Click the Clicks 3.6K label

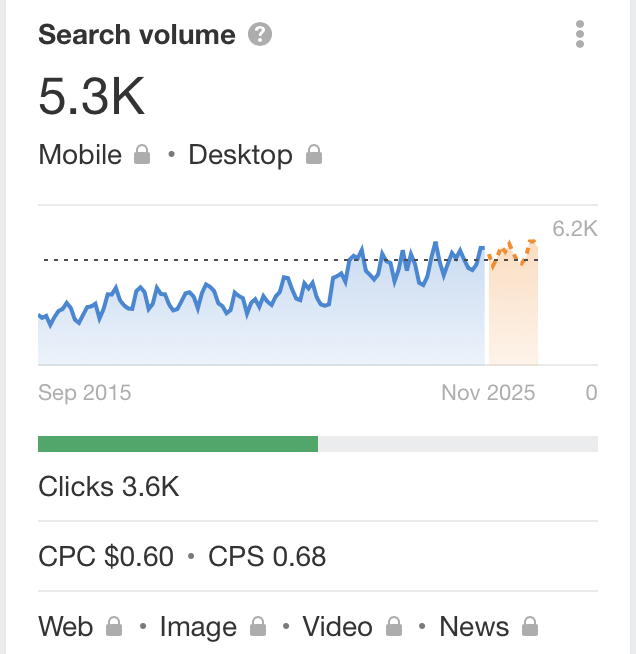[108, 486]
